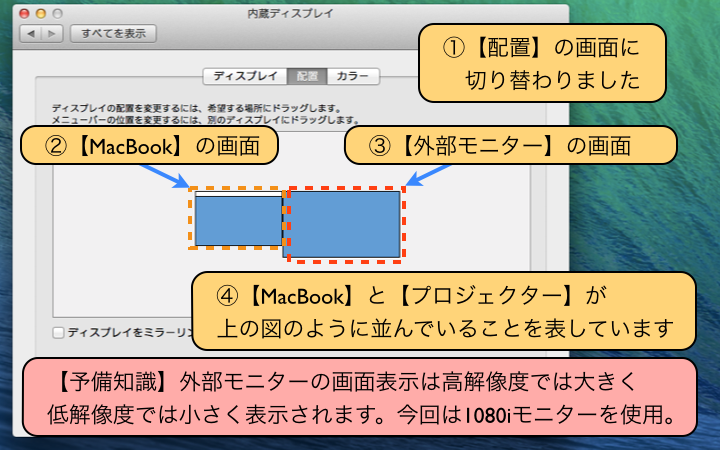720x450 pixels.
Task: Select the 配置 tab
Action: [307, 76]
